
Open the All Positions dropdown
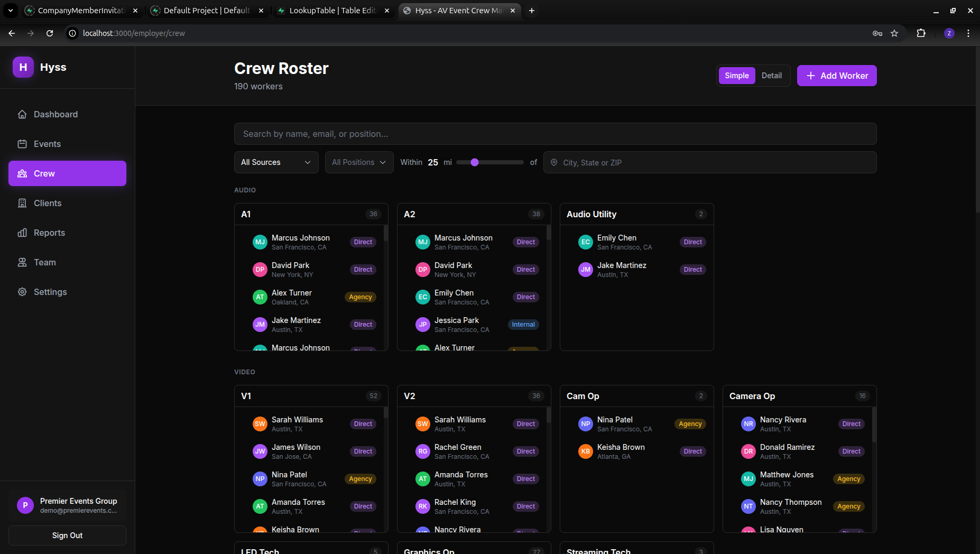[359, 162]
